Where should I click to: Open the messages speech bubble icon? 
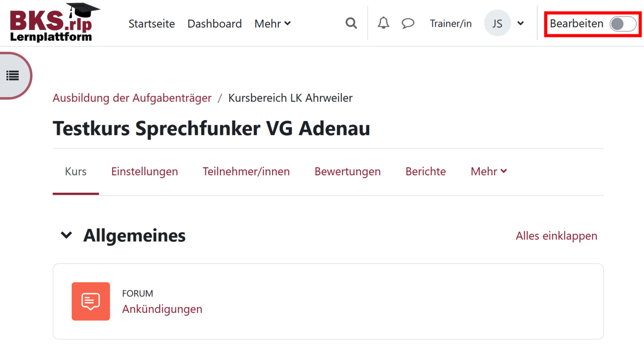408,24
